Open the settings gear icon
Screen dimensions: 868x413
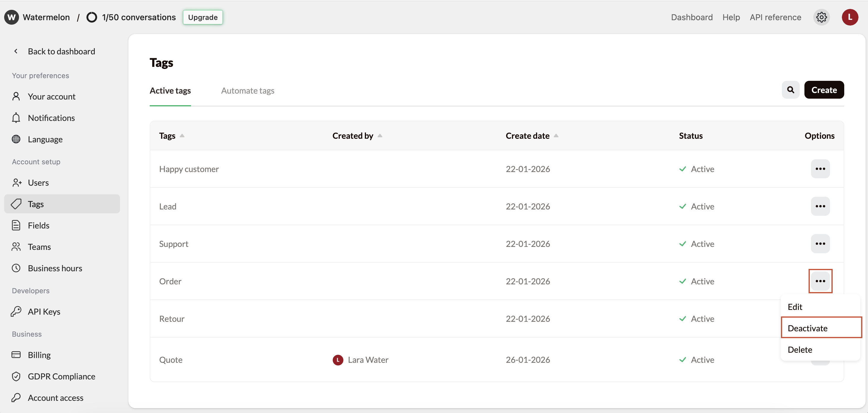[x=821, y=17]
